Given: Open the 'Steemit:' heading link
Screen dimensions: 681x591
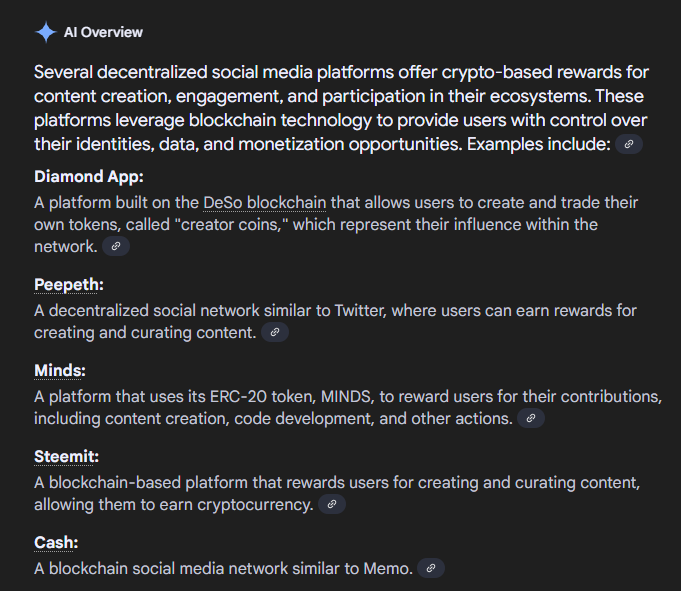Looking at the screenshot, I should pos(66,457).
